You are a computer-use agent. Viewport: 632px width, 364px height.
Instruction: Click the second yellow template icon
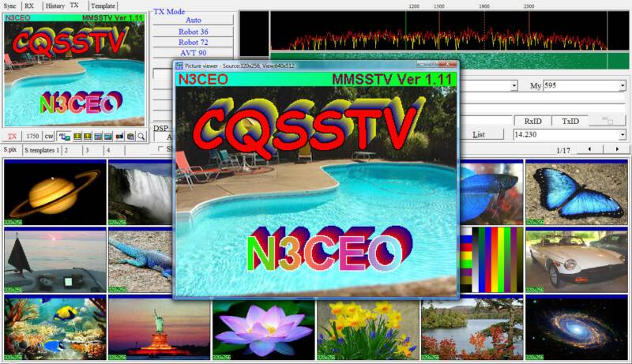87,137
